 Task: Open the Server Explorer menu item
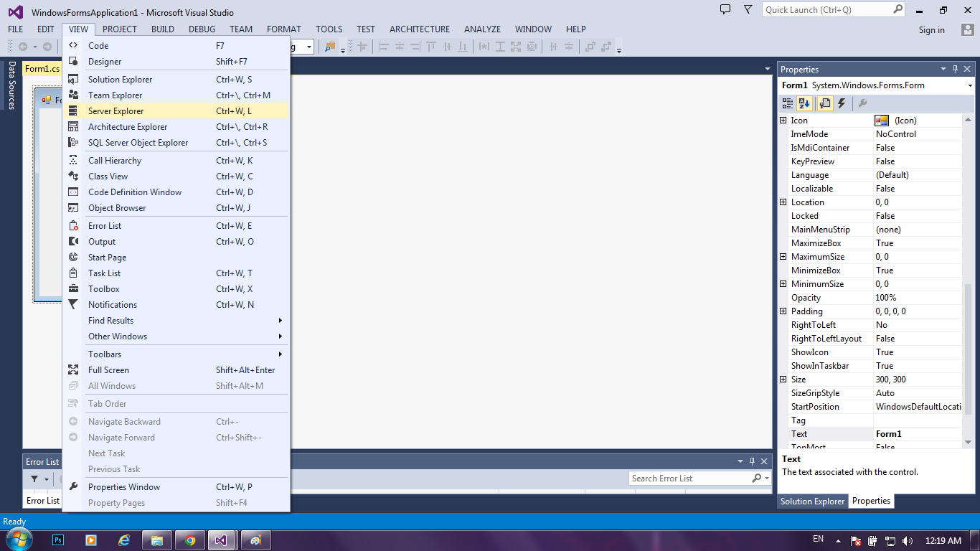tap(176, 111)
